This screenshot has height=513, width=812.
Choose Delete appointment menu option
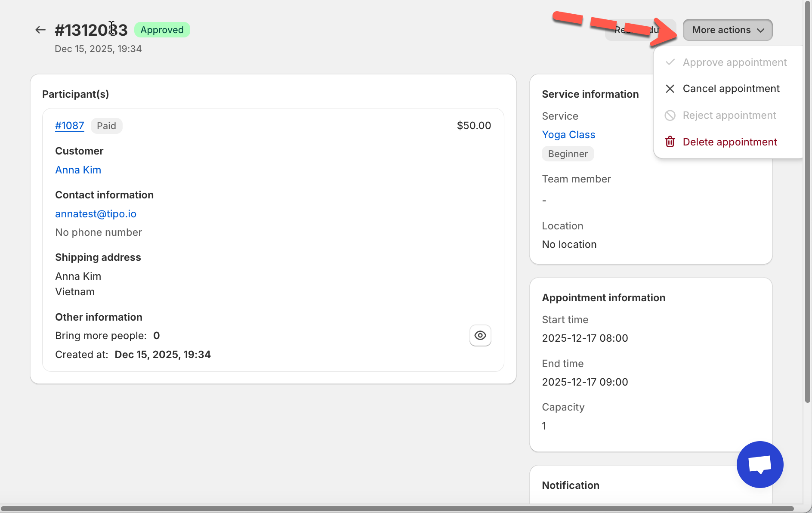[729, 142]
